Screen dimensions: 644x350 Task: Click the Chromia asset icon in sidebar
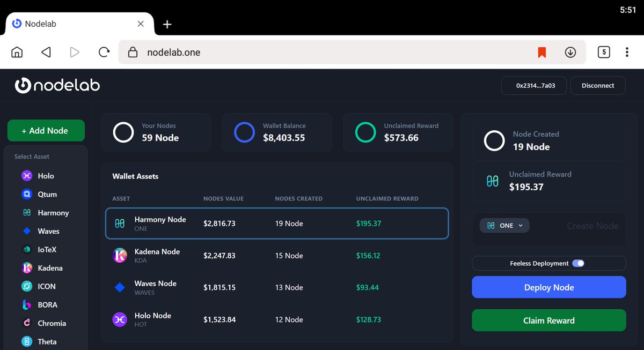tap(27, 323)
